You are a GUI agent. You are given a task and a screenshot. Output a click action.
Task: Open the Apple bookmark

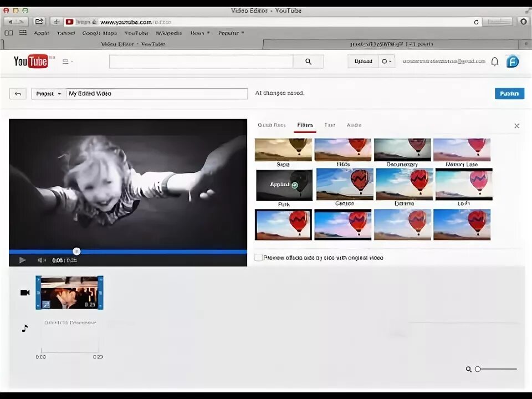tap(42, 33)
